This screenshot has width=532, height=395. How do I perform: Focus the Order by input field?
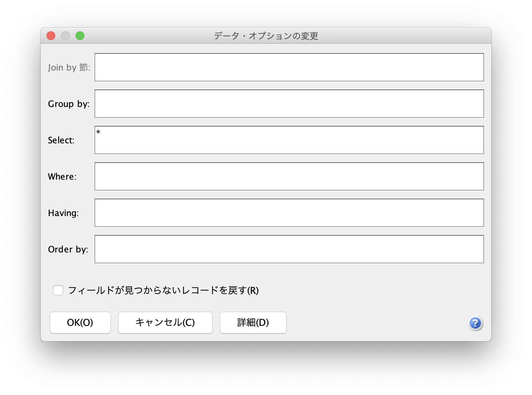point(289,249)
